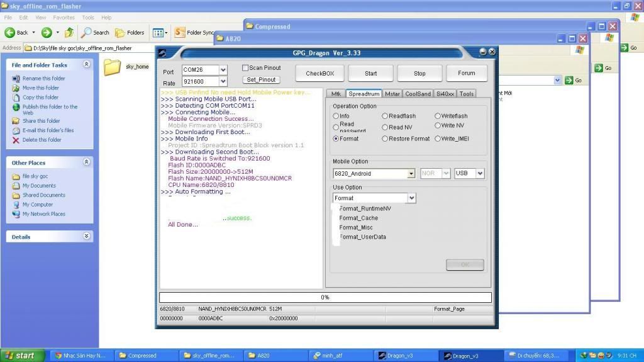Click GPG_Dragon logo icon in title bar
The image size is (644, 362).
pos(162,53)
